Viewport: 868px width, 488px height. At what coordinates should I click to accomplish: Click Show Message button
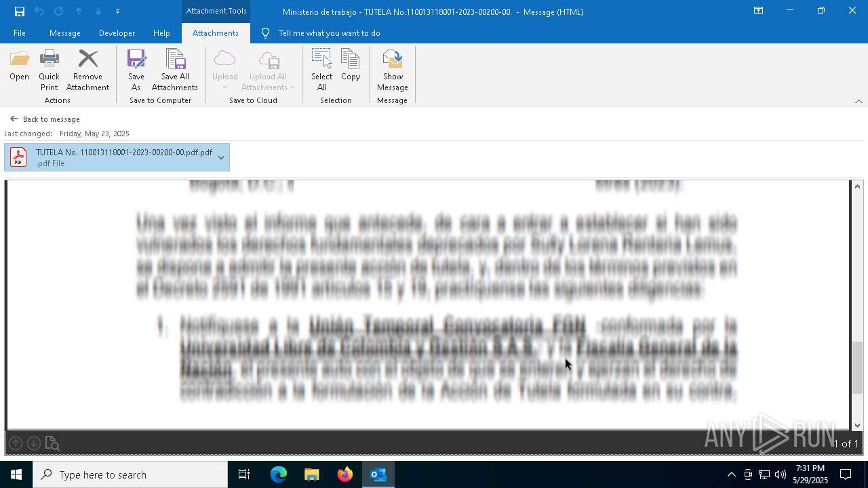393,70
